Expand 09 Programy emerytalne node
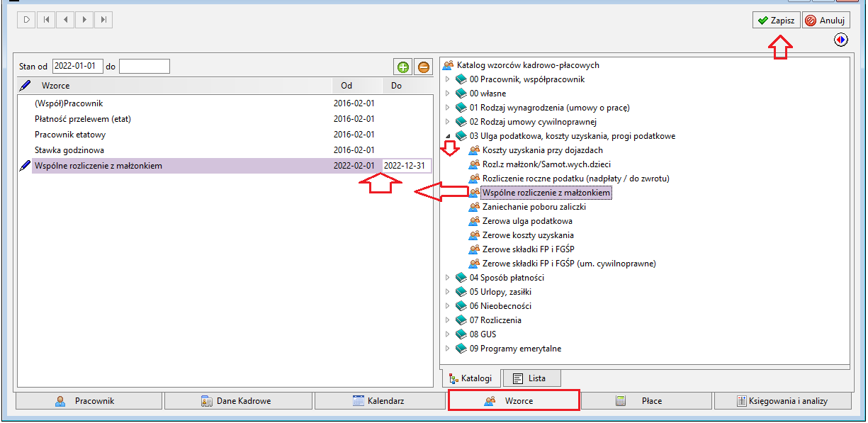Screen dimensions: 868x423 [x=447, y=349]
